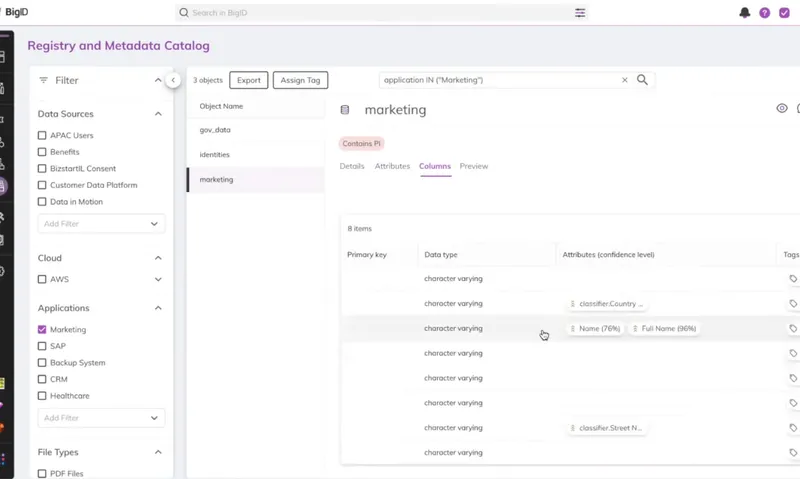Image resolution: width=800 pixels, height=479 pixels.
Task: Click the purple checkmark icon top right
Action: click(785, 13)
